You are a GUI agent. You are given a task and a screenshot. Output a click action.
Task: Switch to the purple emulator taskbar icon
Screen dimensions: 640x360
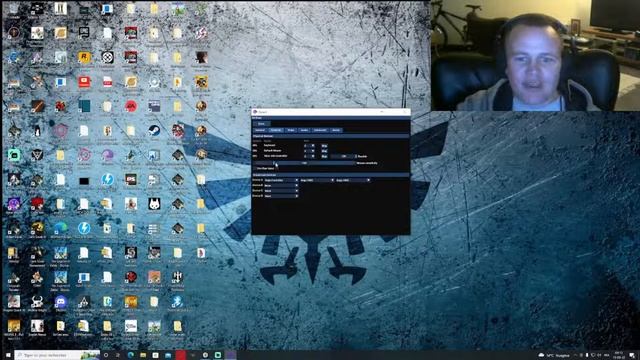pos(230,355)
